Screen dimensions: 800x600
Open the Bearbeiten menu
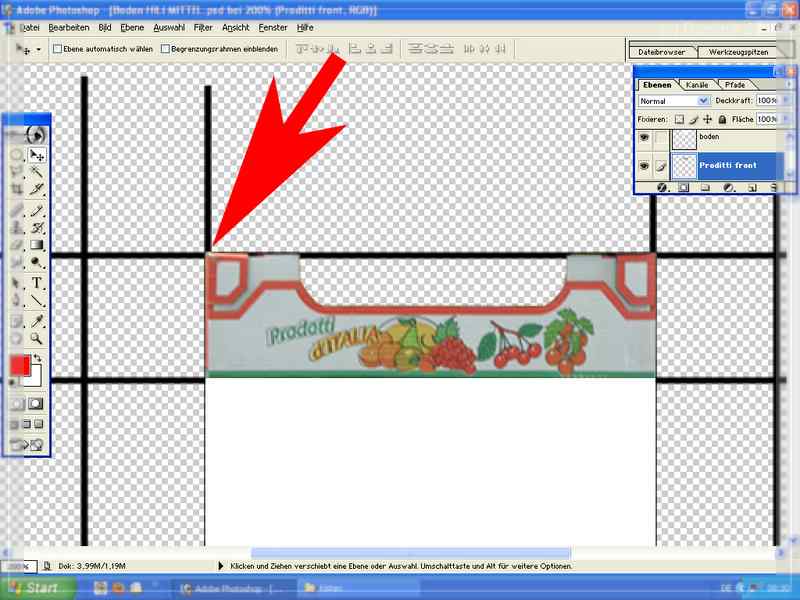[x=69, y=28]
